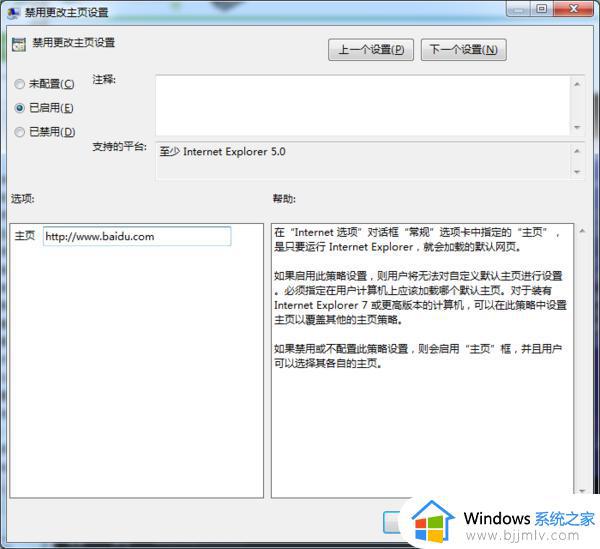
Task: Minimize the policy settings dialog
Action: [x=517, y=9]
